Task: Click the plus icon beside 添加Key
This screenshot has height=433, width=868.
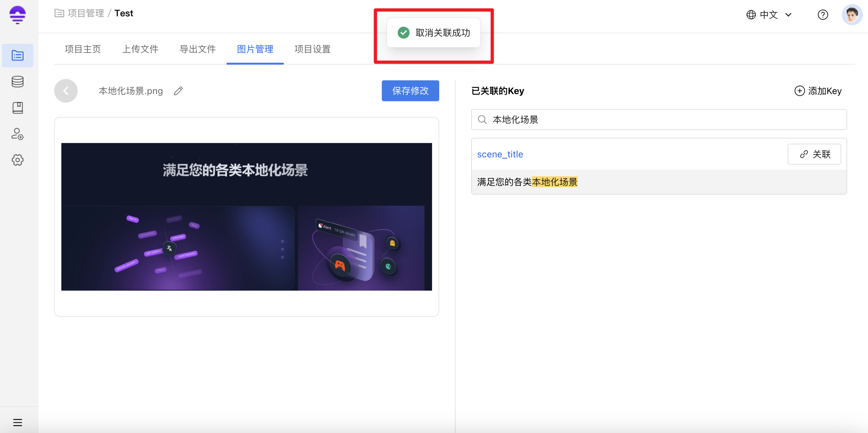Action: pos(799,91)
